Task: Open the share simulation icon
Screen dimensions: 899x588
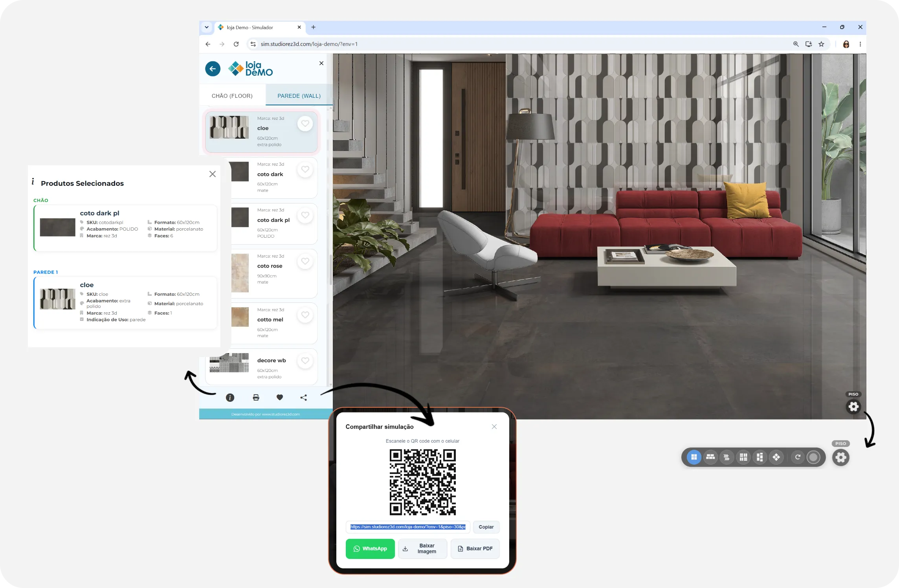Action: (x=303, y=397)
